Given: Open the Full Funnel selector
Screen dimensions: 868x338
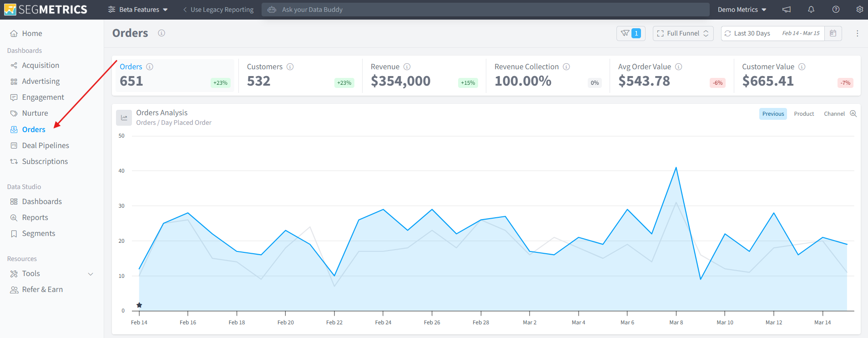Looking at the screenshot, I should coord(683,33).
